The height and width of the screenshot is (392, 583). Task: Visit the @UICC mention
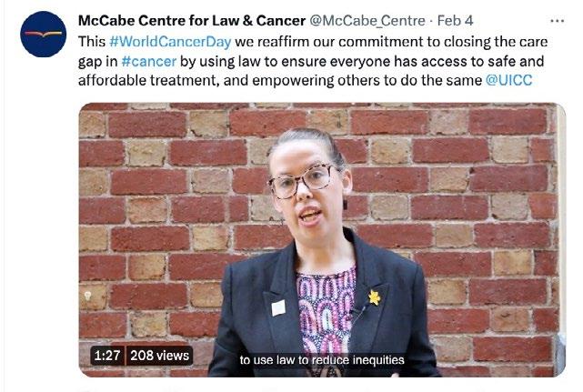click(x=508, y=80)
